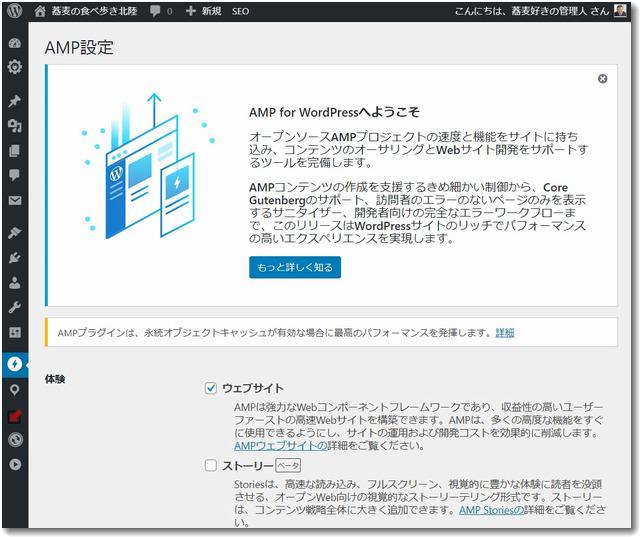
Task: Click the map pin icon in sidebar
Action: (x=15, y=390)
